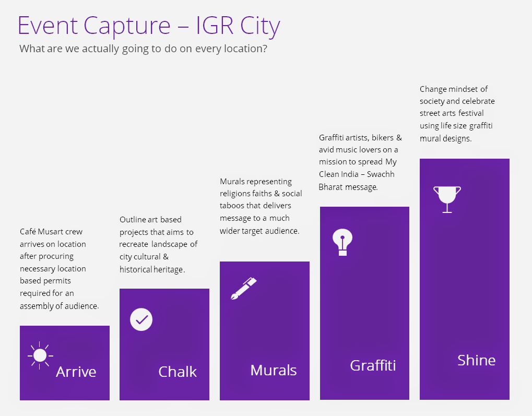Select the Graffiti label
532x416 pixels.
tap(373, 366)
